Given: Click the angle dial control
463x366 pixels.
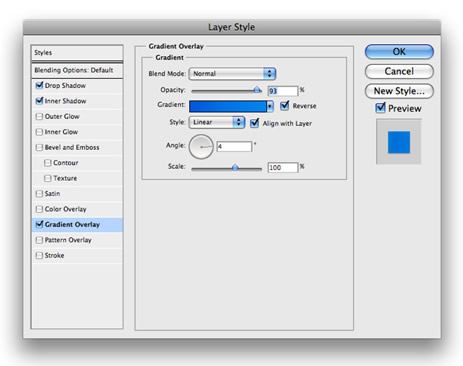Looking at the screenshot, I should [201, 147].
